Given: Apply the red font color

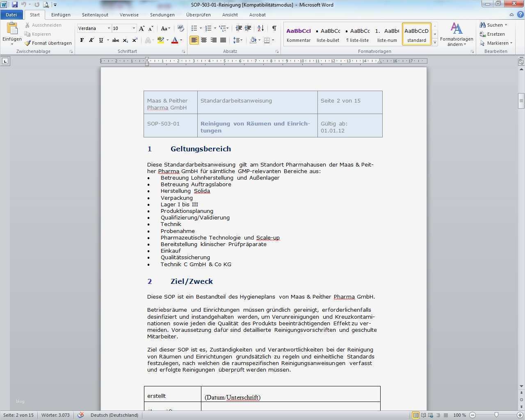Looking at the screenshot, I should point(175,40).
